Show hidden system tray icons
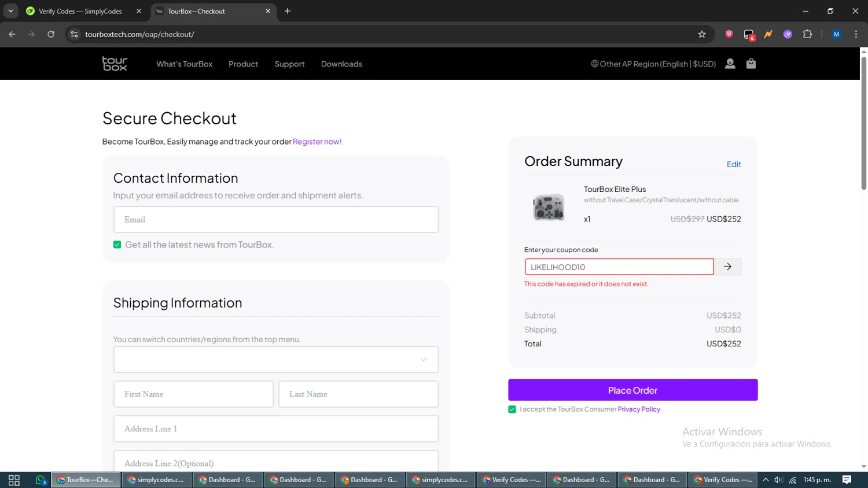Image resolution: width=868 pixels, height=488 pixels. pos(766,480)
